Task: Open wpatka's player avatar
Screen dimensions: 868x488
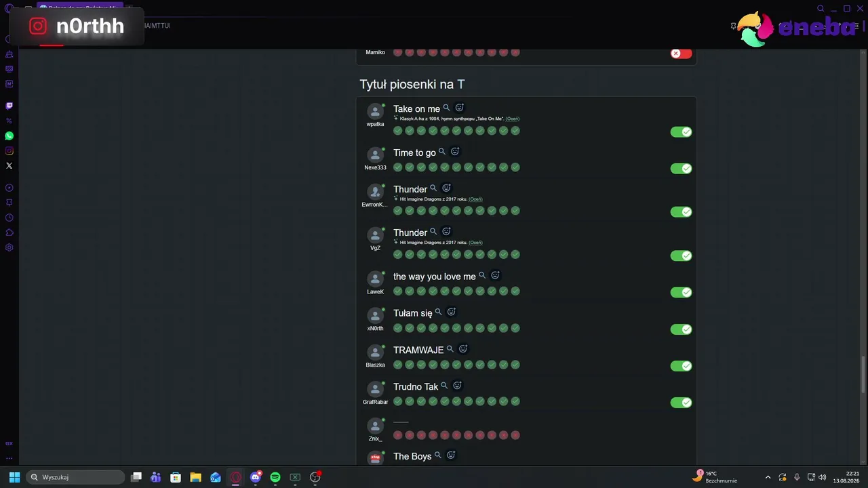Action: tap(375, 112)
